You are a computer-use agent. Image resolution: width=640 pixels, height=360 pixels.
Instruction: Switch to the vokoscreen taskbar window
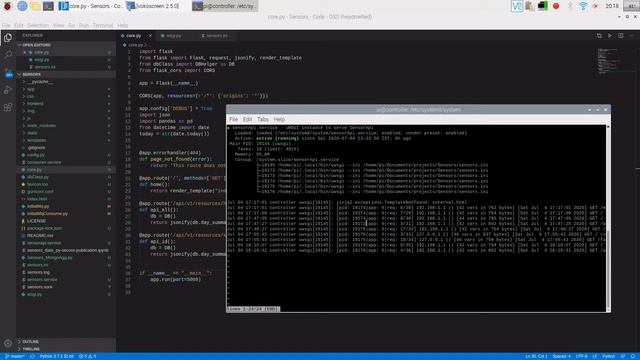pos(153,6)
